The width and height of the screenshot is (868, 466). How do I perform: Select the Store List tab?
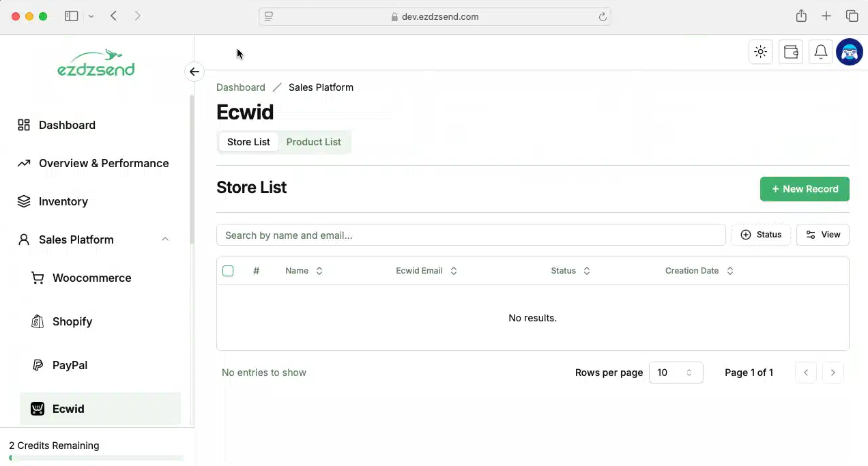coord(248,142)
